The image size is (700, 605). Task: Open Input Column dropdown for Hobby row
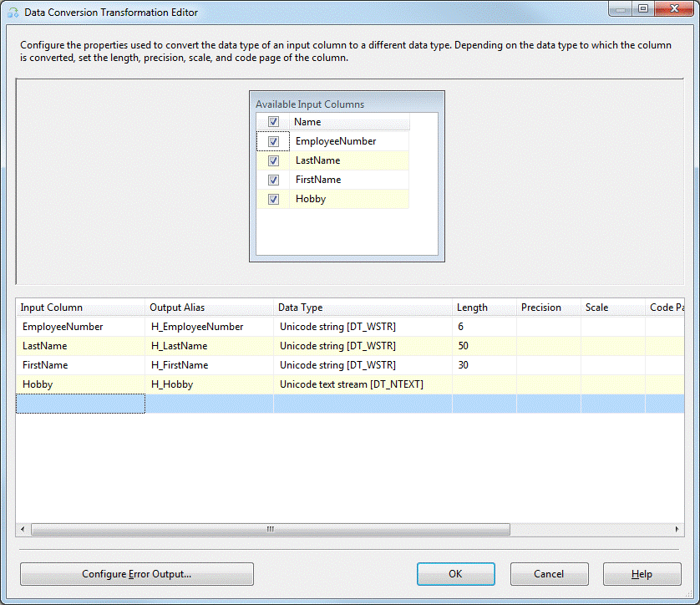pyautogui.click(x=80, y=384)
